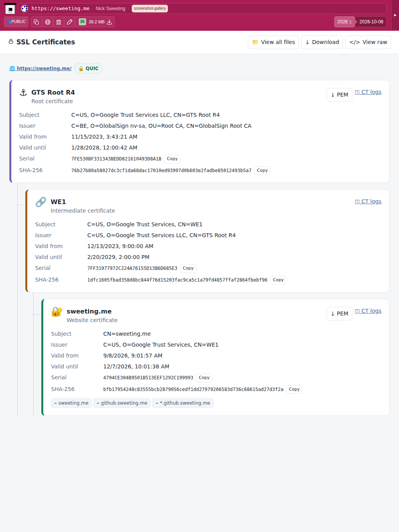Image resolution: width=399 pixels, height=532 pixels.
Task: Click the WE1 hash starting 1dfc1605
Action: click(177, 280)
